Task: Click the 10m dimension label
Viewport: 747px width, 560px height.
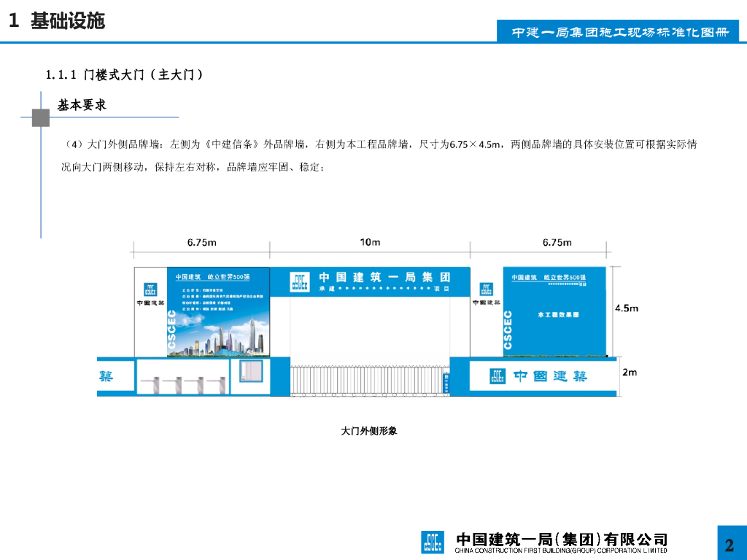Action: pyautogui.click(x=370, y=243)
